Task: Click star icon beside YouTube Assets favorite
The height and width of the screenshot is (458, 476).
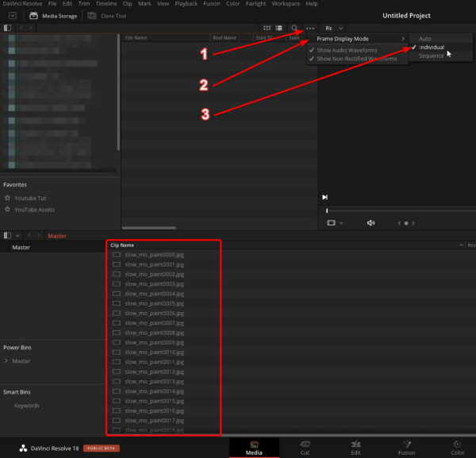Action: point(8,210)
